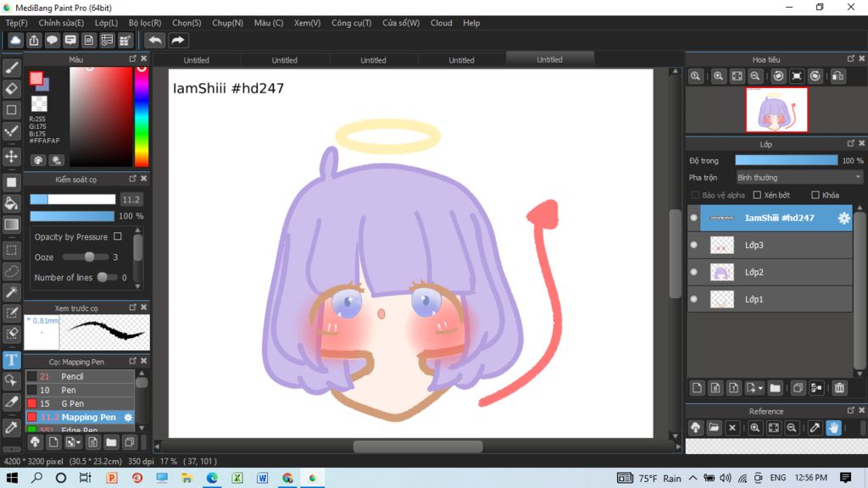Hide the Lớp2 layer
This screenshot has height=488, width=868.
click(x=693, y=272)
